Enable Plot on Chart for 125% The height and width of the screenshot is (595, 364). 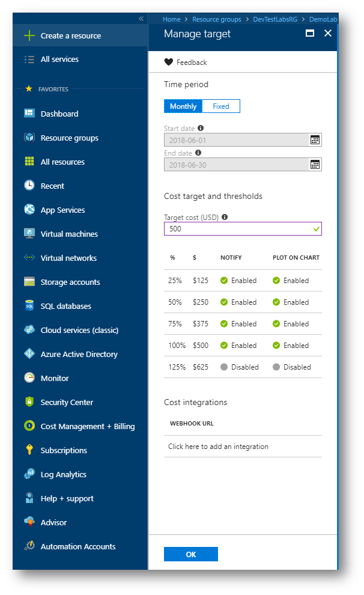(x=276, y=367)
